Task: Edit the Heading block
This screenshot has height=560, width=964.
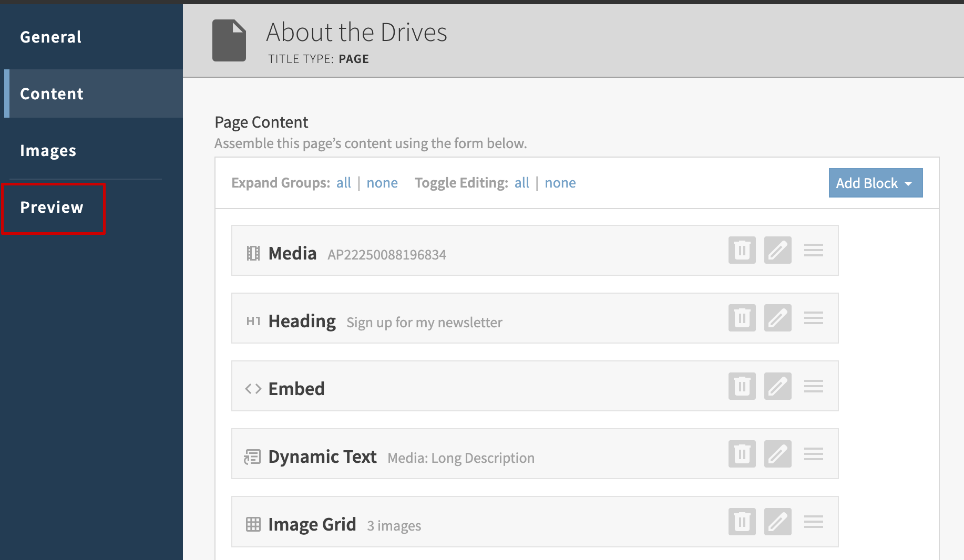Action: point(777,318)
